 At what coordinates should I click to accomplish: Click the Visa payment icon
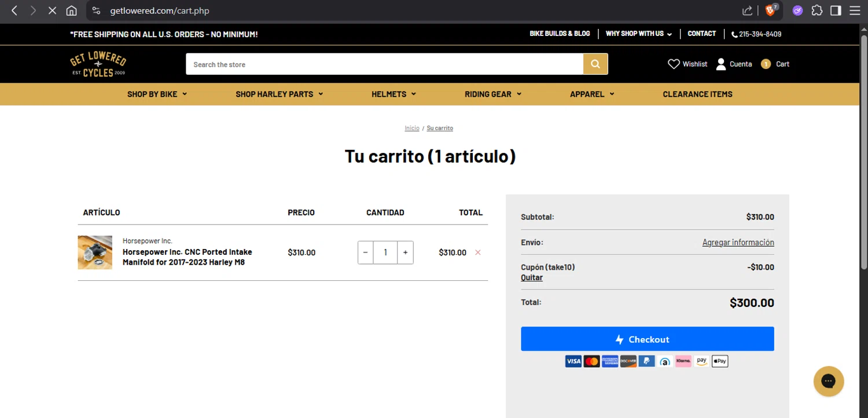coord(573,361)
